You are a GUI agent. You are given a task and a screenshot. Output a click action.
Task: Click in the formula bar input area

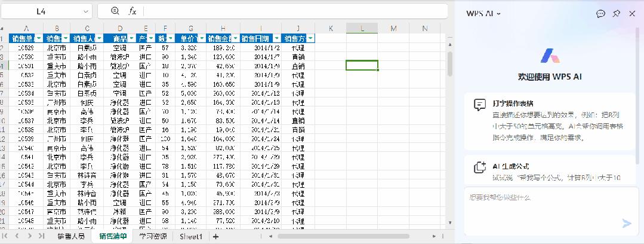point(295,11)
